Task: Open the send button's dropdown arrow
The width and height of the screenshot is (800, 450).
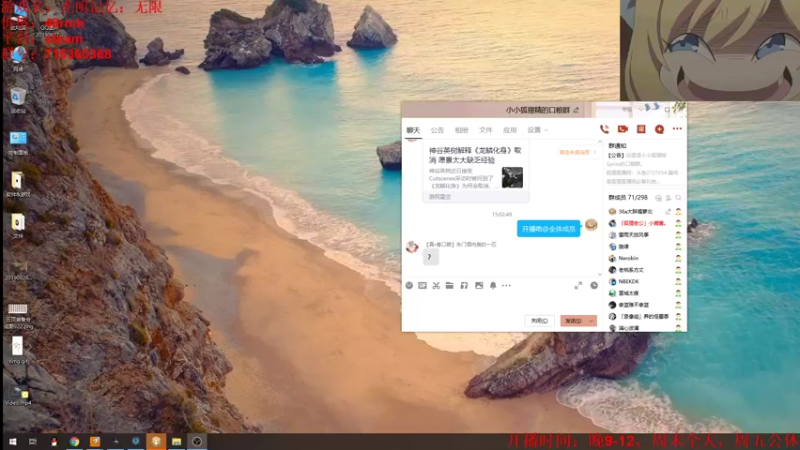Action: click(x=591, y=321)
